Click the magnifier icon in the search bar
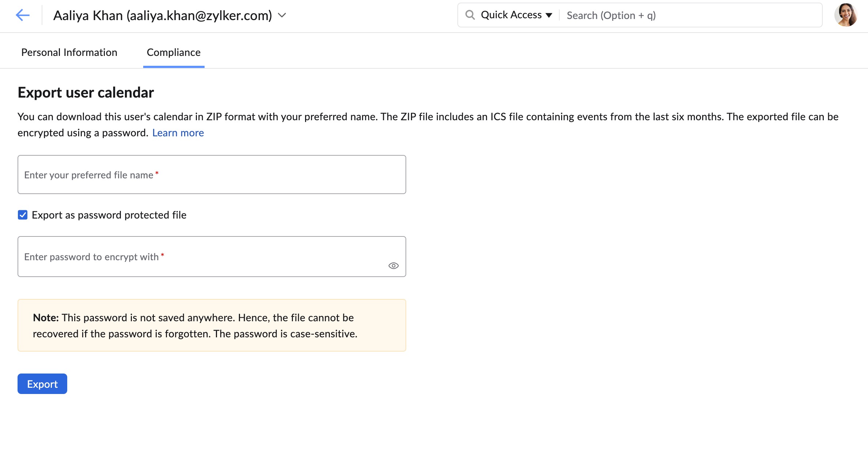This screenshot has width=868, height=451. coord(470,15)
